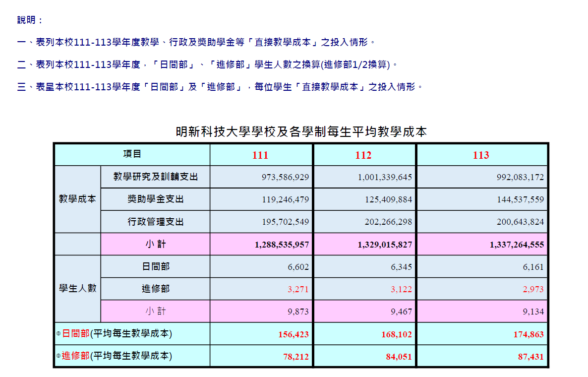Screen dimensions: 588x377
Task: Select the 112 year column header
Action: pos(363,155)
